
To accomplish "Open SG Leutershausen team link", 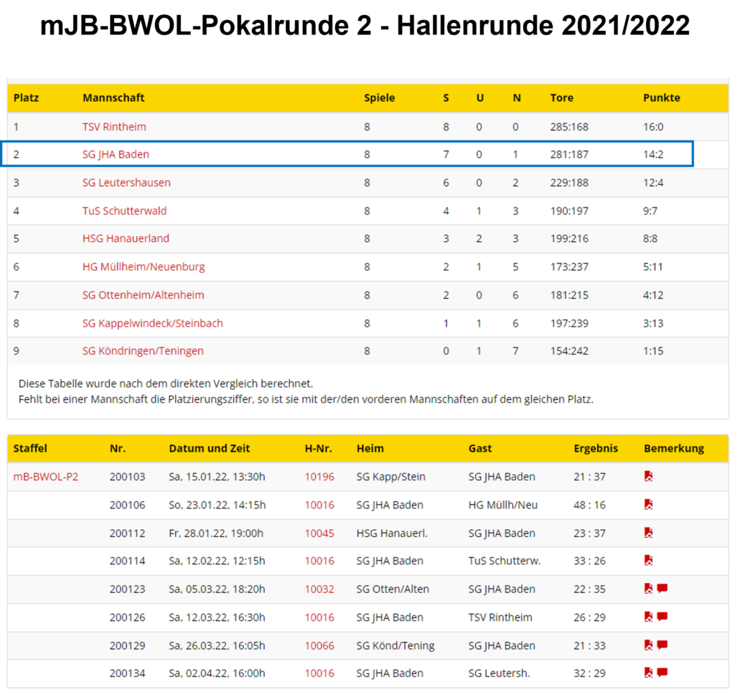I will tap(126, 182).
